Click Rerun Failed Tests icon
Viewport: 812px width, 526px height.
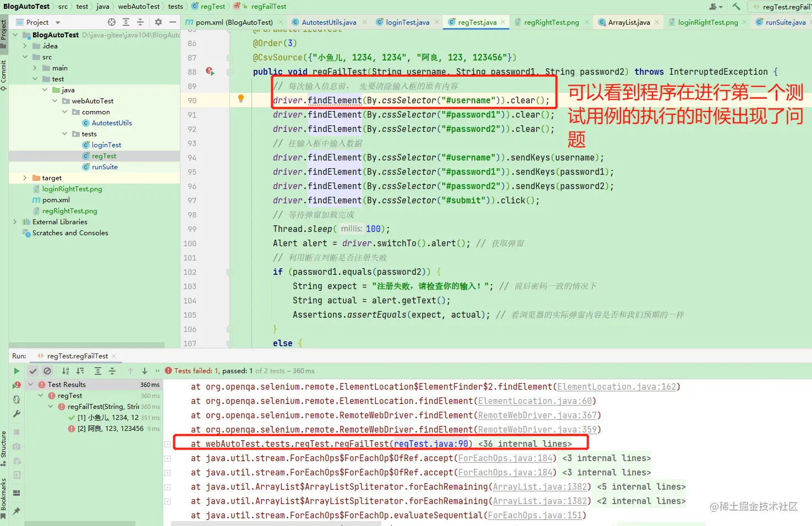point(17,385)
